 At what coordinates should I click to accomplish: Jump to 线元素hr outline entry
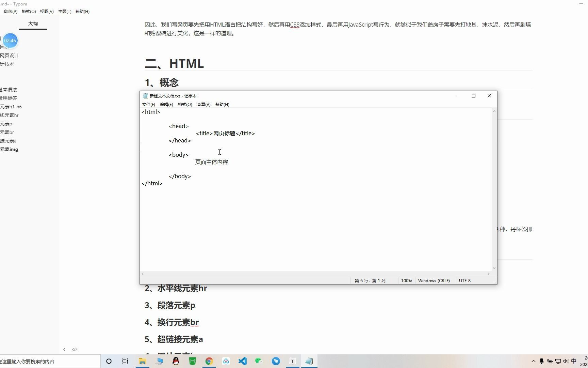[9, 115]
